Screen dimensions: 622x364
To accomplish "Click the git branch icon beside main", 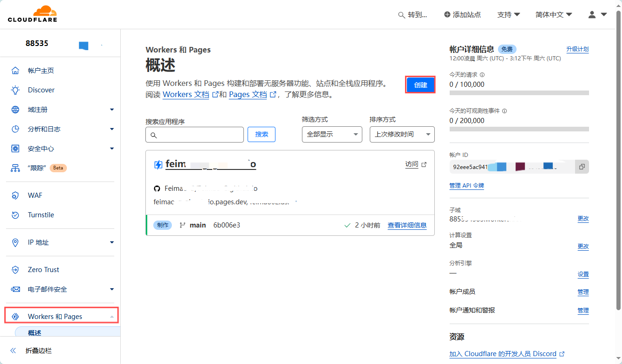I will coord(183,225).
